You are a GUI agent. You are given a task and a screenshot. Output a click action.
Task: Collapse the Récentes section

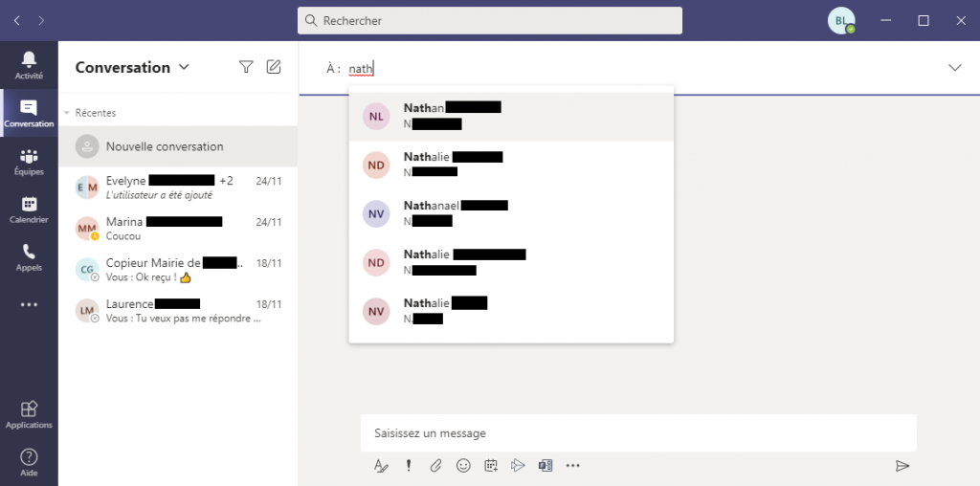67,113
